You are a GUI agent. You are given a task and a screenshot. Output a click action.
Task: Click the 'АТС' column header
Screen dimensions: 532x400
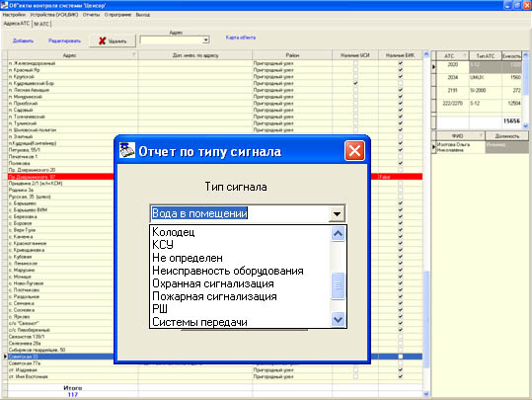coord(452,55)
